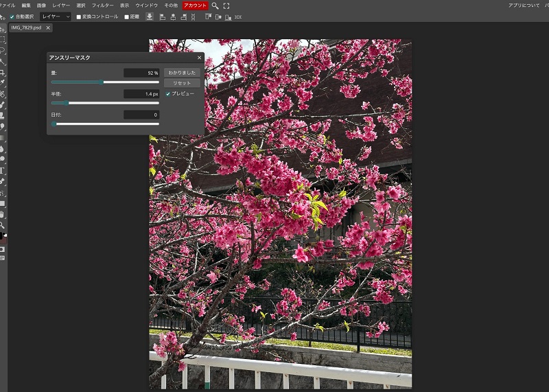Click the download/export arrow icon in options bar
The image size is (549, 392).
click(150, 16)
